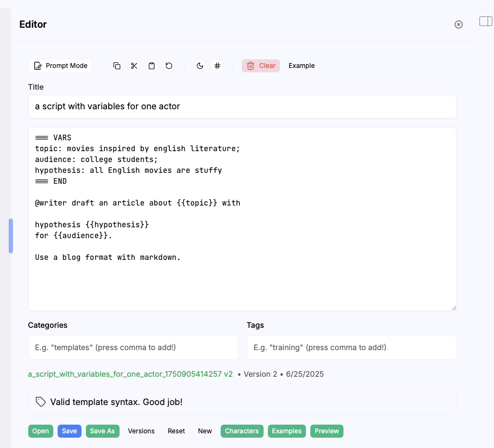494x448 pixels.
Task: Save the script
Action: (x=69, y=431)
